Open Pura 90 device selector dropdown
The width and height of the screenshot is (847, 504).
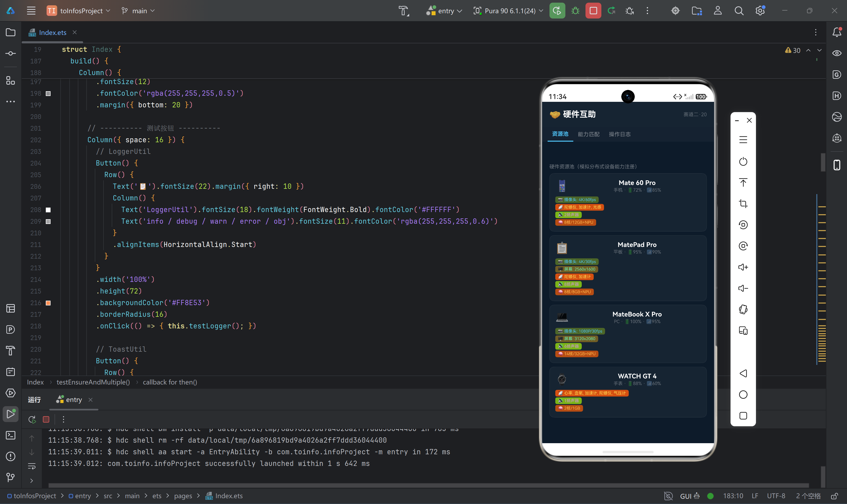point(509,11)
